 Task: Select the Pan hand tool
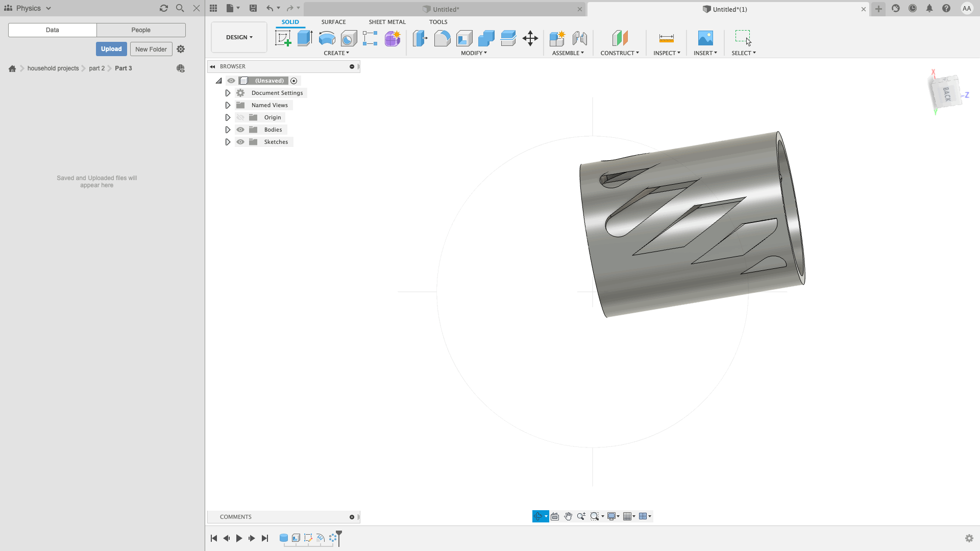pyautogui.click(x=568, y=516)
